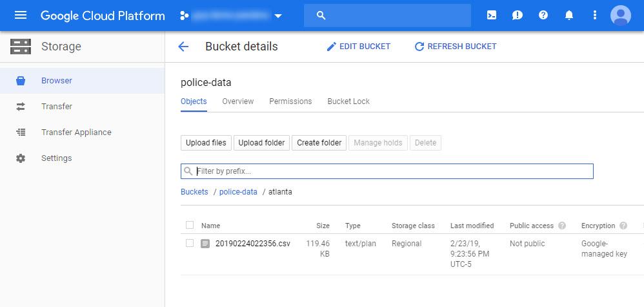Select all objects with header checkbox
The width and height of the screenshot is (644, 307).
point(190,226)
